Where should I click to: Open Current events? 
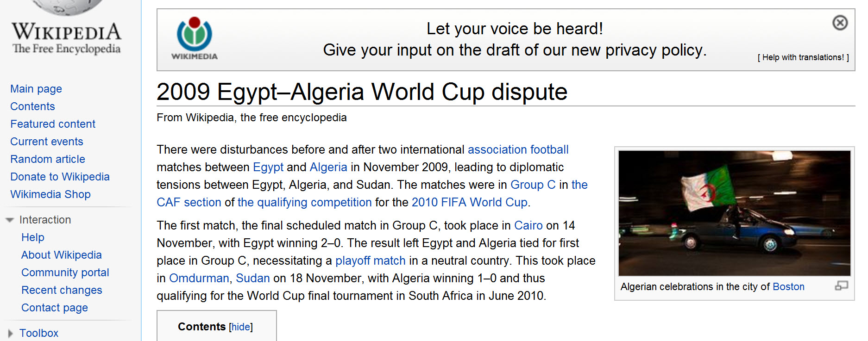click(46, 142)
